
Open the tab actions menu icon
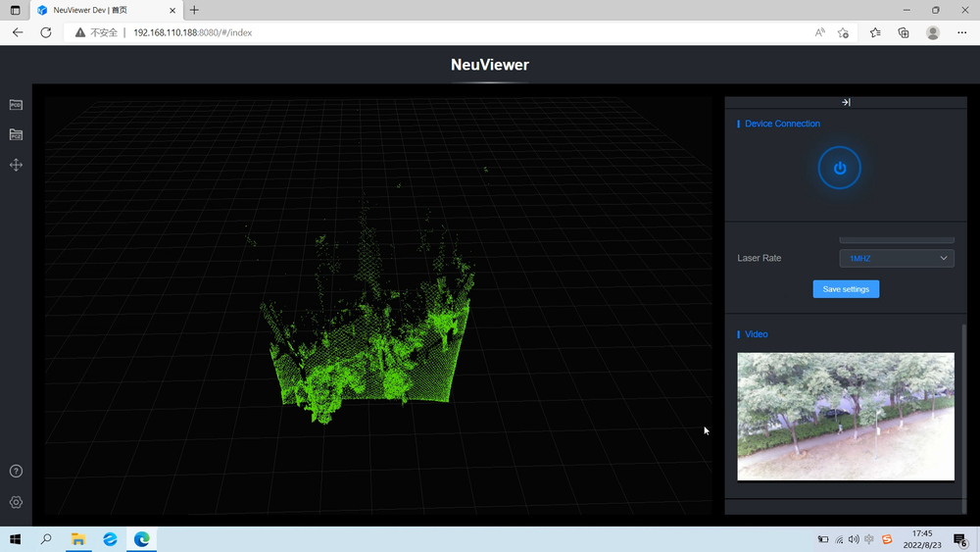(15, 10)
